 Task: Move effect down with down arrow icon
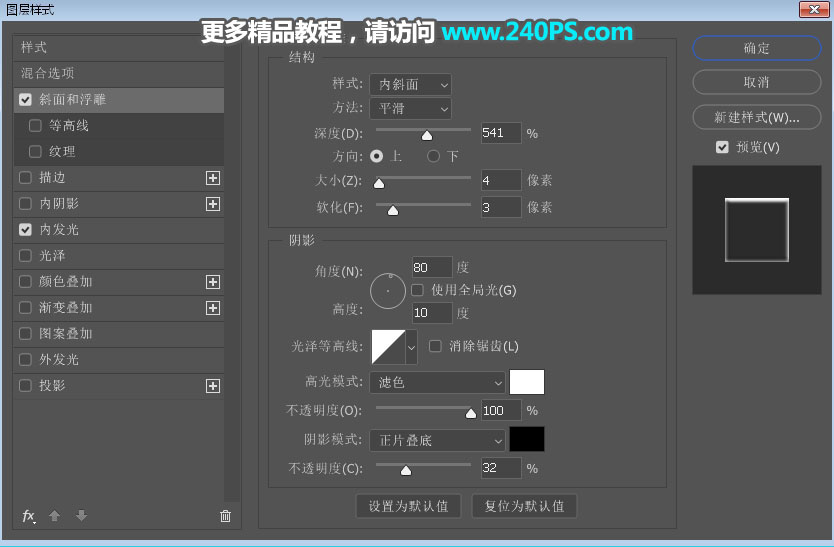pos(81,515)
